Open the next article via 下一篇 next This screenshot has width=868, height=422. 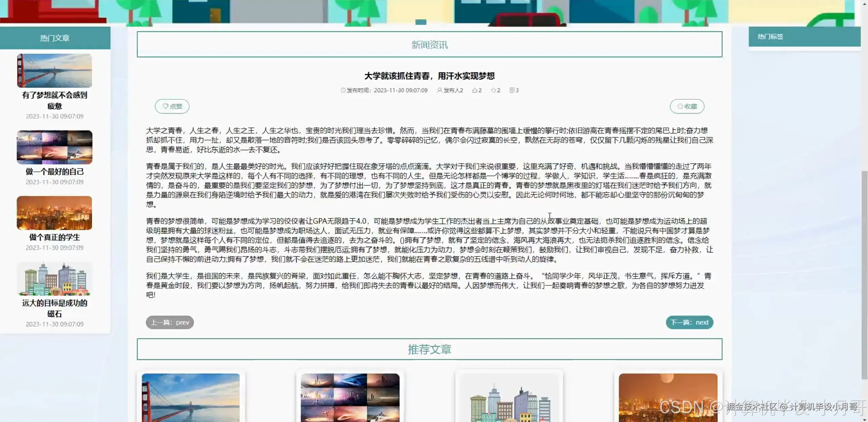[689, 322]
